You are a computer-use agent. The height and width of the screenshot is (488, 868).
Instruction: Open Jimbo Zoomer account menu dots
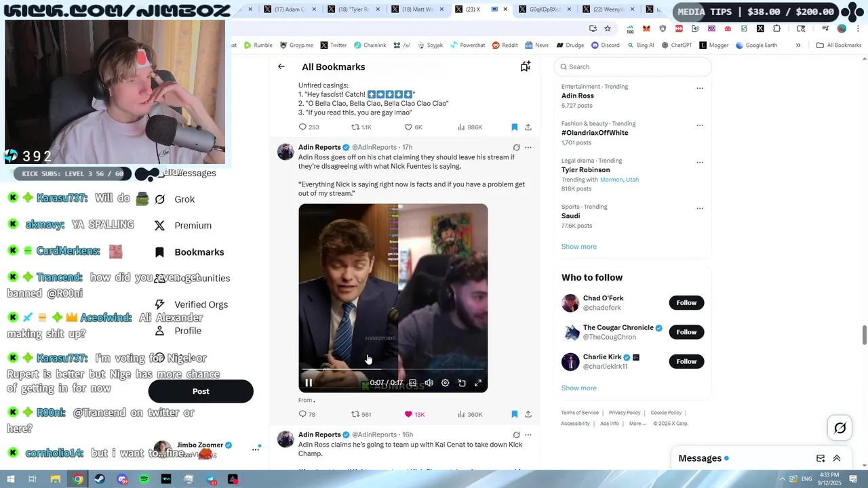[256, 449]
